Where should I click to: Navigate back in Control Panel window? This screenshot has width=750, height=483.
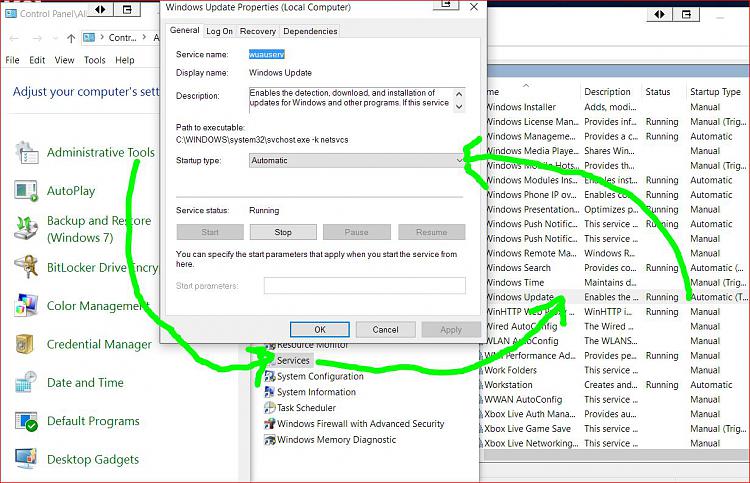14,38
